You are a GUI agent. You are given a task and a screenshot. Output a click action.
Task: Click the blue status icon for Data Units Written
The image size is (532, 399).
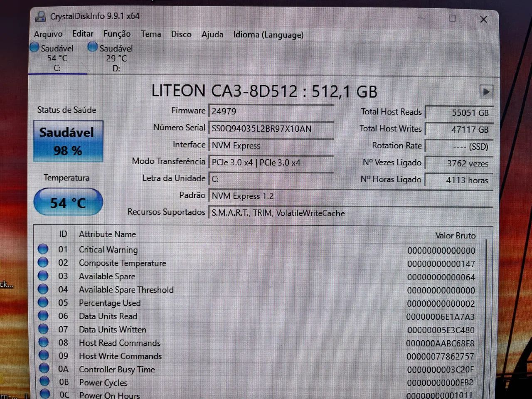tap(43, 329)
